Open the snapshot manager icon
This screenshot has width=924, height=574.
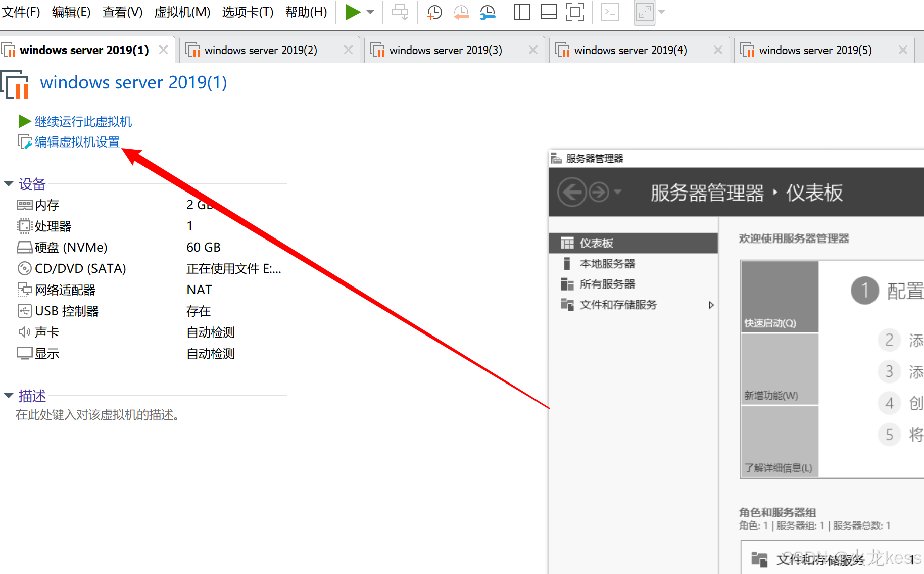click(x=488, y=12)
